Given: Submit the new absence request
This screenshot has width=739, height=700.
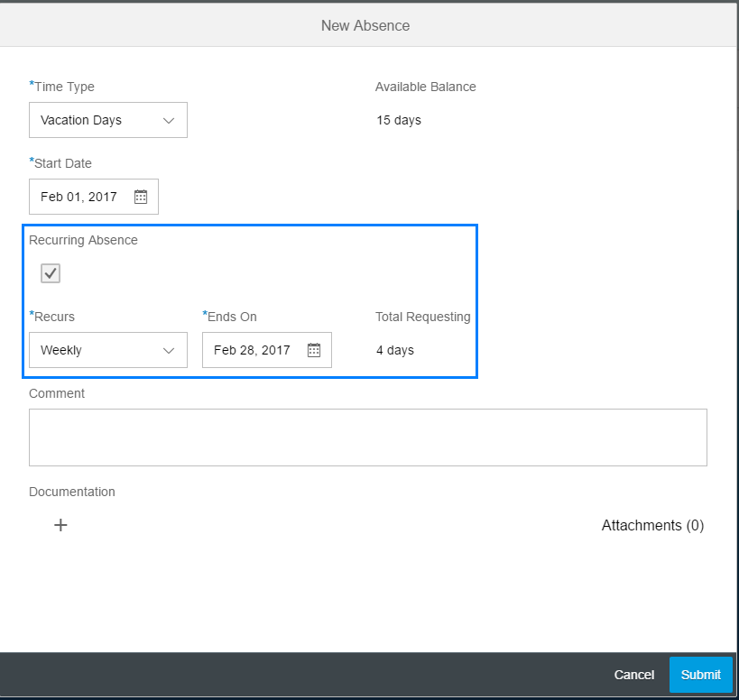Looking at the screenshot, I should click(x=700, y=675).
